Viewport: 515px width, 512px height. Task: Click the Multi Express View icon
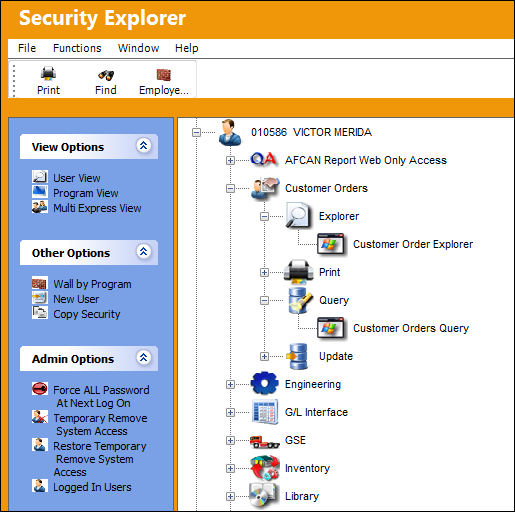point(40,207)
